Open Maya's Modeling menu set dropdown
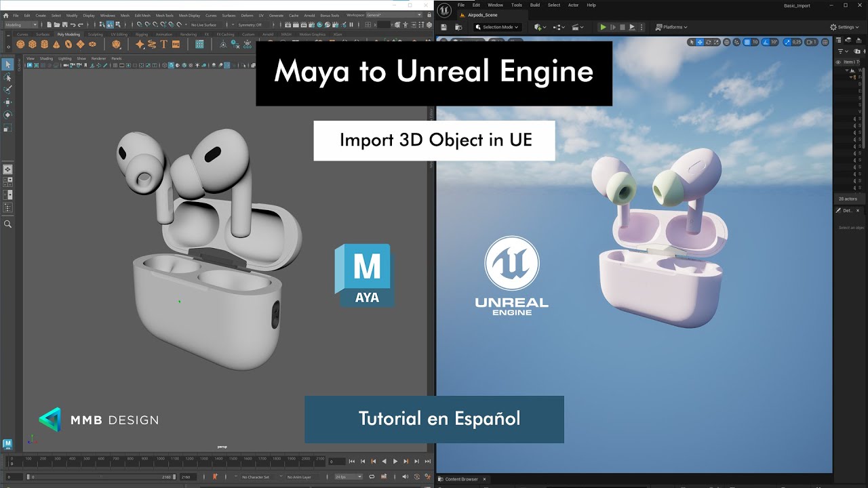 pos(22,24)
